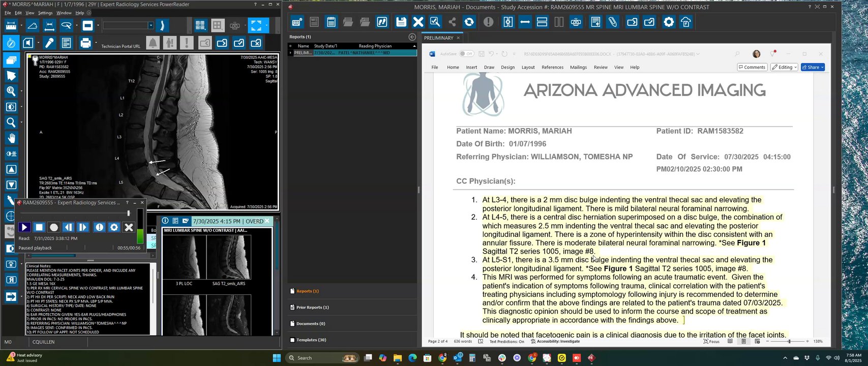868x366 pixels.
Task: Open the Insert tab in Word
Action: point(471,67)
